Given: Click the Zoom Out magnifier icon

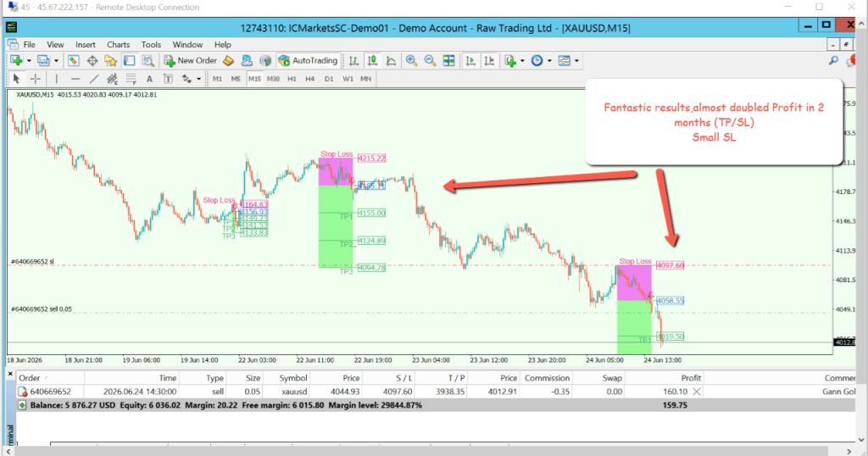Looking at the screenshot, I should point(430,61).
